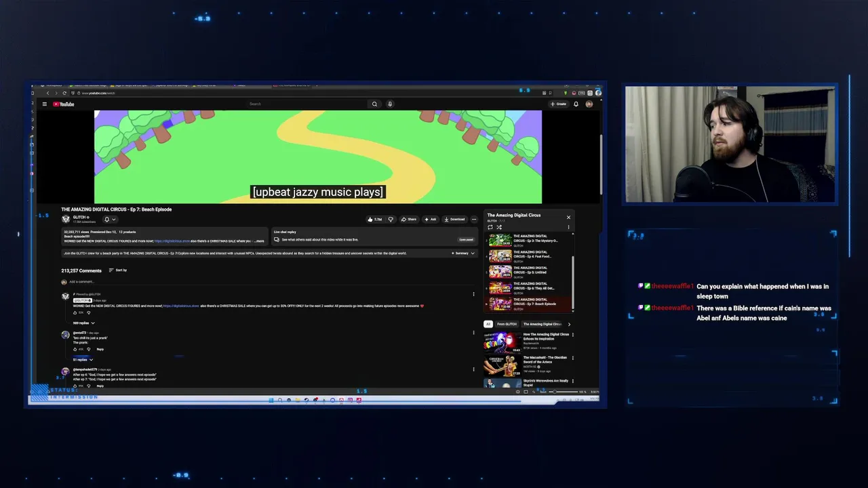Open the account avatar menu
The image size is (868, 488).
click(589, 104)
